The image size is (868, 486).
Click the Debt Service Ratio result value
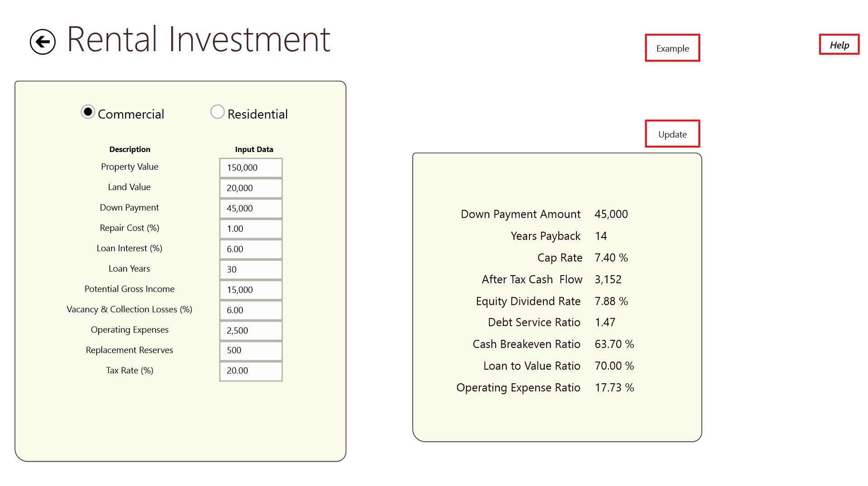click(605, 323)
